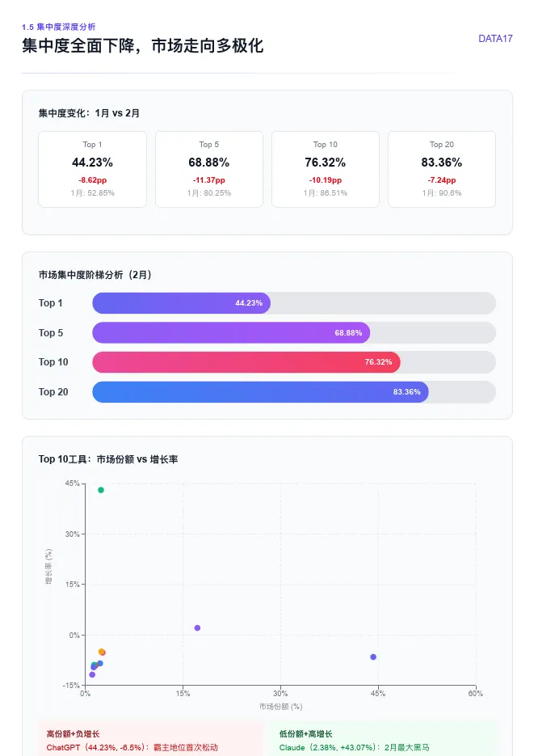Screen dimensions: 534x756
Task: Click the 市场份额 (%) x-axis title
Action: (x=280, y=707)
